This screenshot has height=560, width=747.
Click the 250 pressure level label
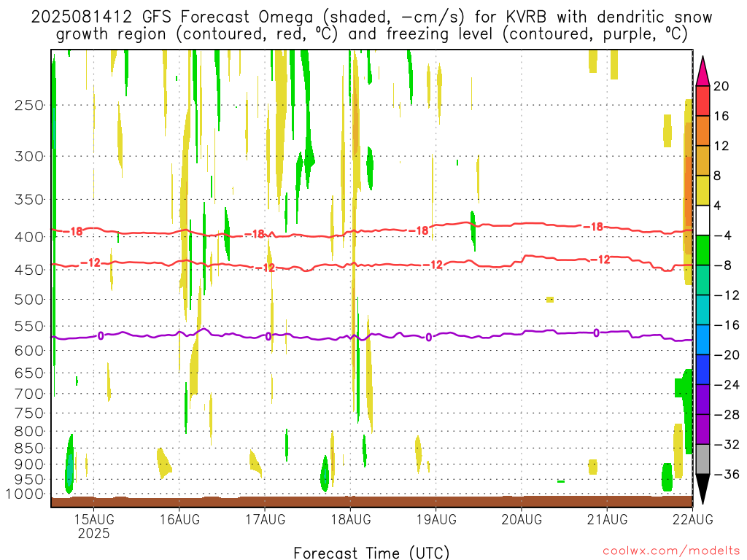29,105
